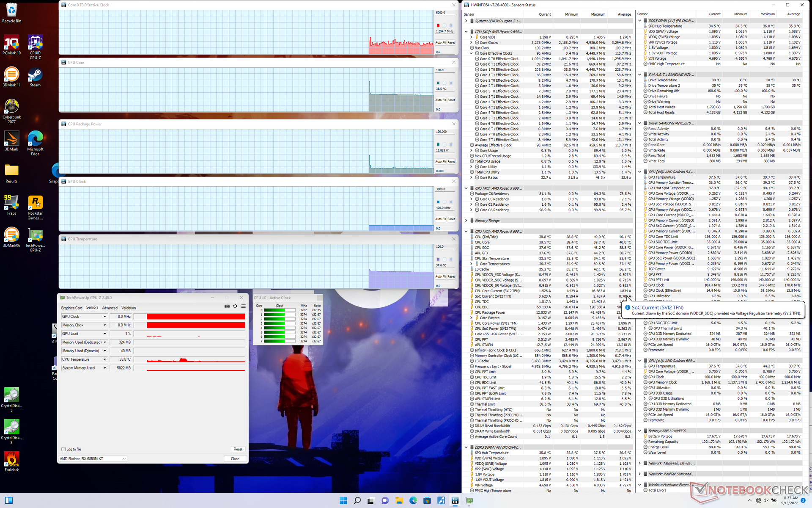Click Auto Fit in CPU Core graph

440,100
